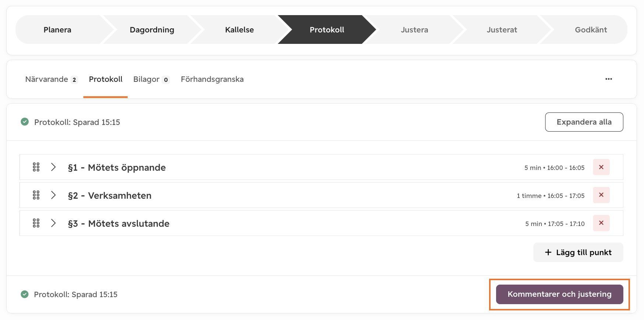Viewport: 644px width, 320px height.
Task: Click Expandera alla button
Action: point(584,122)
